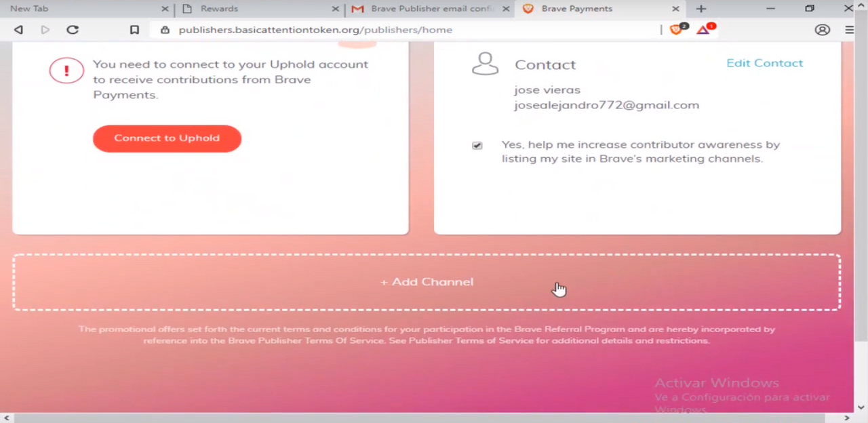Click the contact email josealejandro772@gmail.com
This screenshot has width=868, height=423.
(x=606, y=105)
